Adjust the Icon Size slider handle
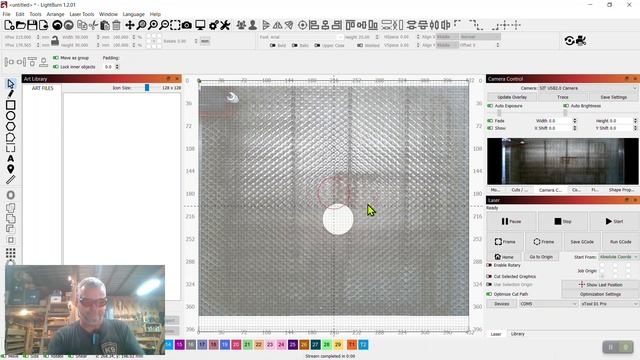Image resolution: width=640 pixels, height=360 pixels. 147,88
